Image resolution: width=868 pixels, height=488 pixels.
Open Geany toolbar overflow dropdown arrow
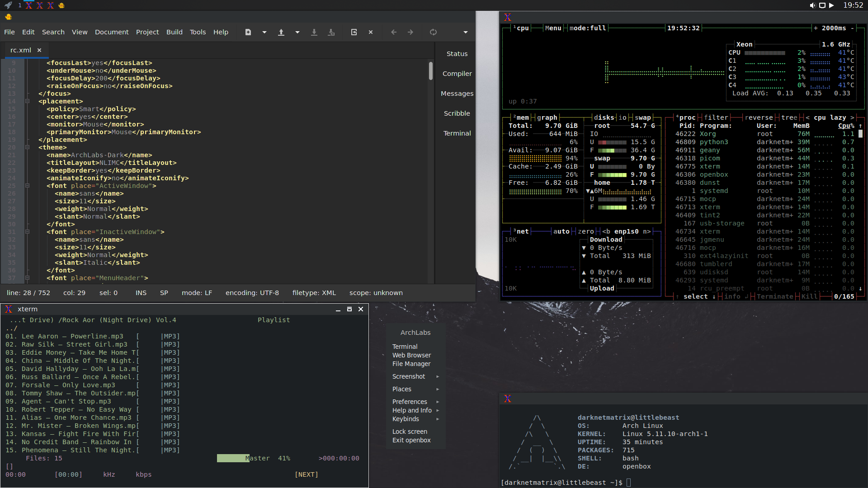466,32
